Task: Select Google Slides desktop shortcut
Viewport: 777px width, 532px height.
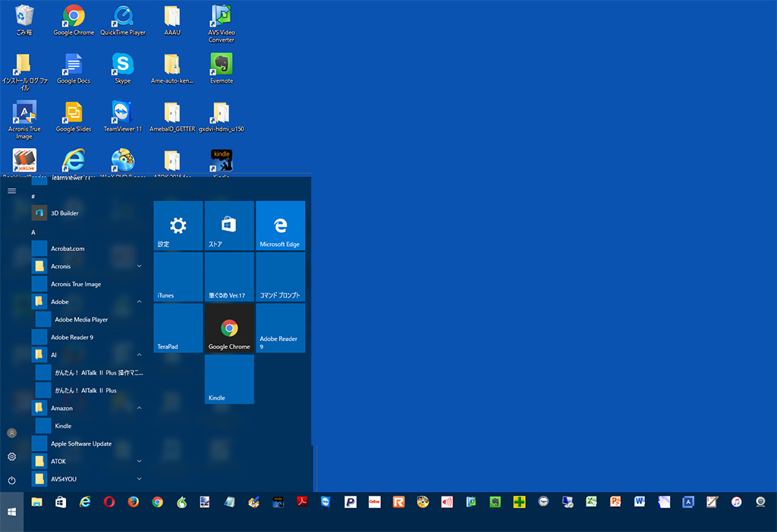Action: (74, 117)
